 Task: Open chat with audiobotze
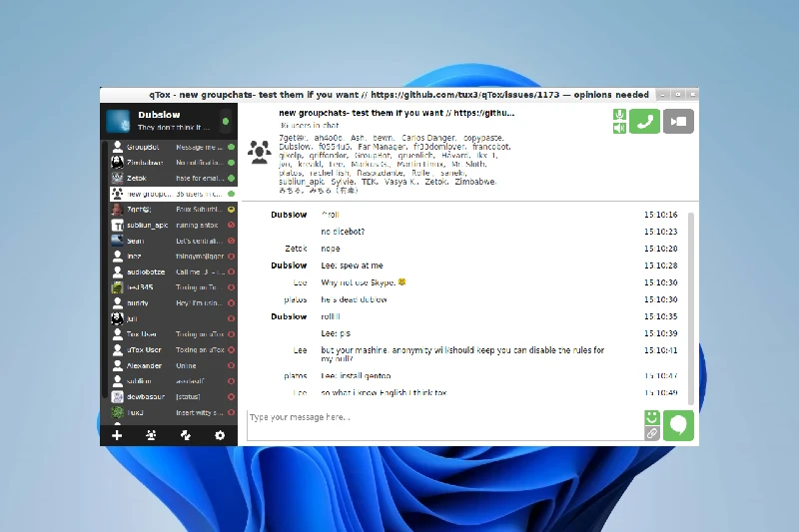pos(173,271)
